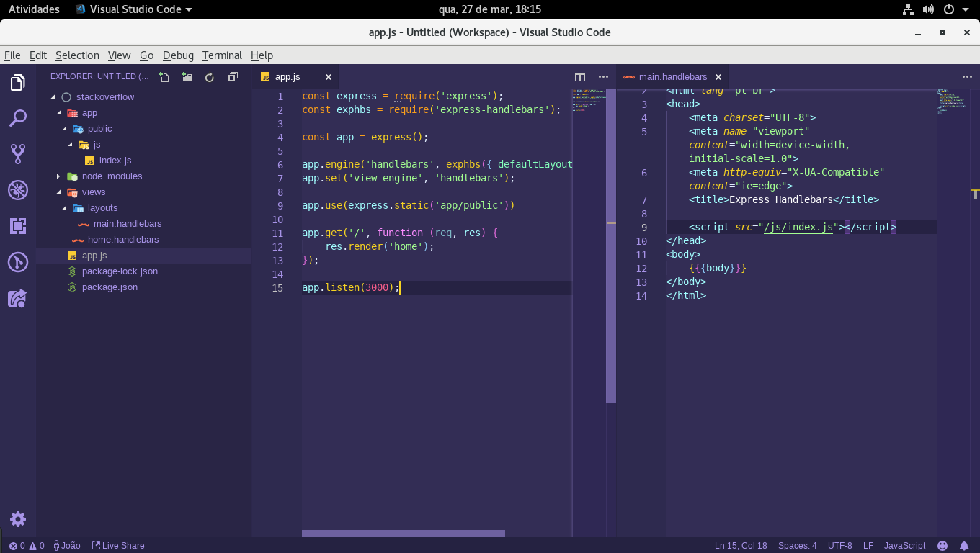Image resolution: width=980 pixels, height=553 pixels.
Task: Open Atividades overview in top bar
Action: coord(34,9)
